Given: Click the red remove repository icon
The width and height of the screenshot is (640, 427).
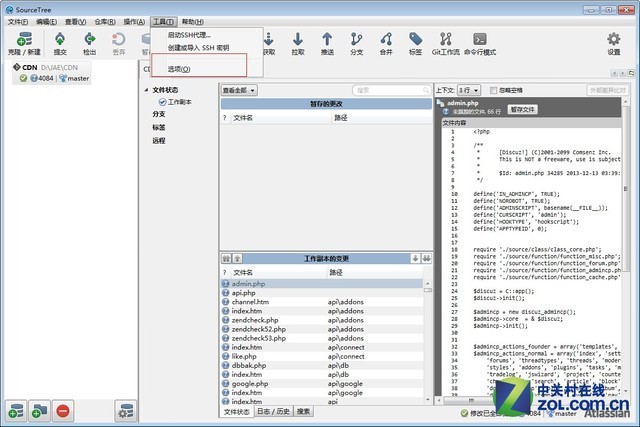Looking at the screenshot, I should pyautogui.click(x=62, y=410).
